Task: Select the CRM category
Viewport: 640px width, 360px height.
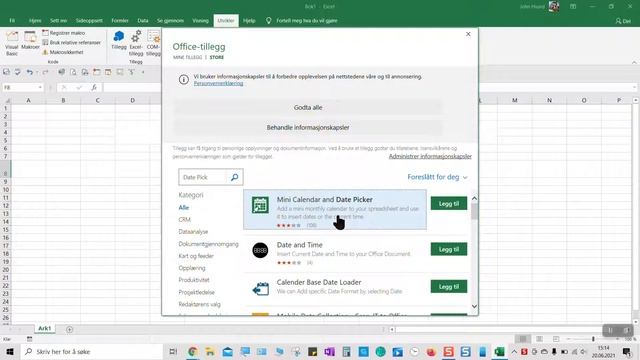Action: 184,220
